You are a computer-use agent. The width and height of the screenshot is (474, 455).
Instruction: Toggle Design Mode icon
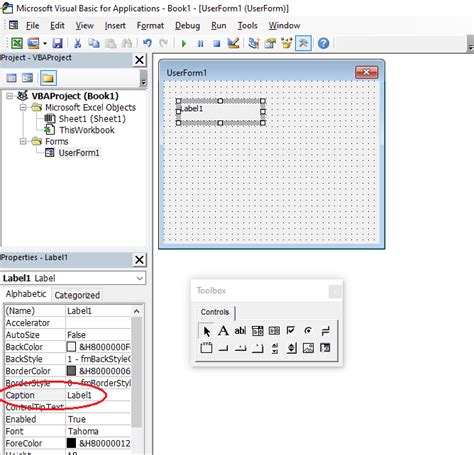(233, 43)
